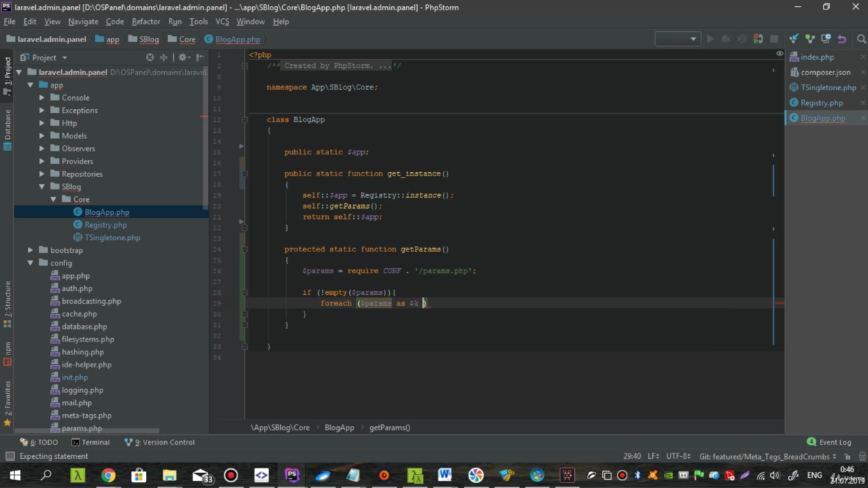This screenshot has width=868, height=488.
Task: Switch to the TSingletone.php editor tab
Action: tap(828, 87)
